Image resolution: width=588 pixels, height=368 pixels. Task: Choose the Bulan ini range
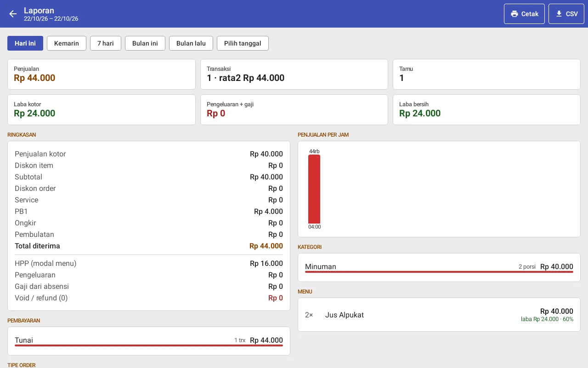click(145, 43)
